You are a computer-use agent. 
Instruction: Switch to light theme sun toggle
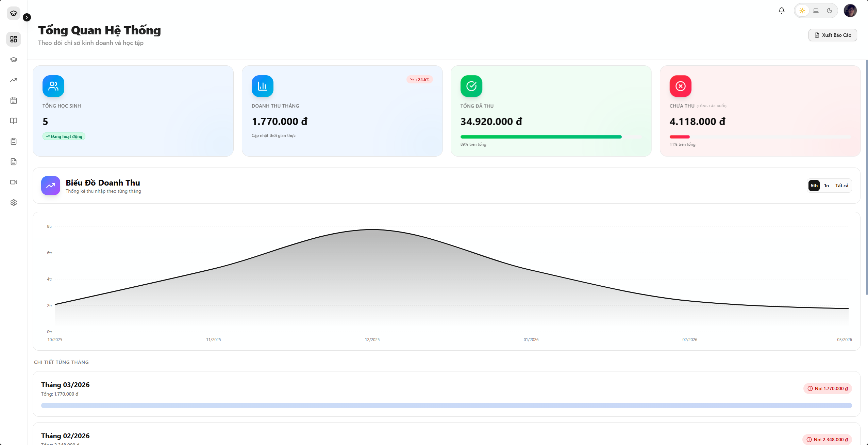pos(802,11)
